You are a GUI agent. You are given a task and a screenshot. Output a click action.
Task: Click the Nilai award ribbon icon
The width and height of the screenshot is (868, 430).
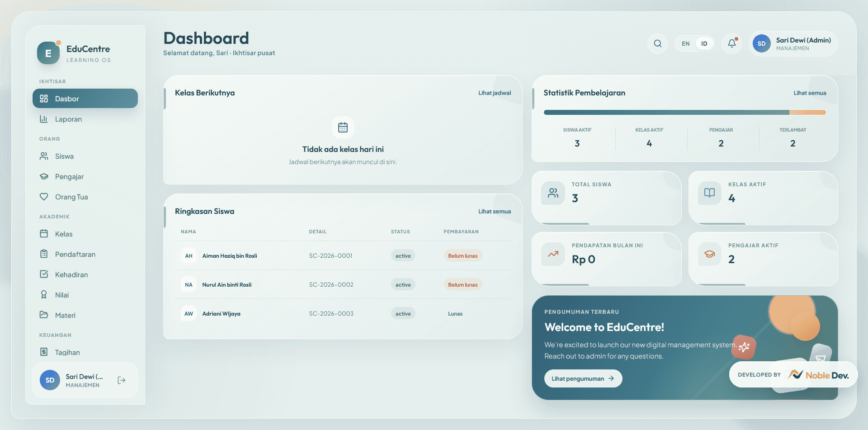(x=44, y=295)
